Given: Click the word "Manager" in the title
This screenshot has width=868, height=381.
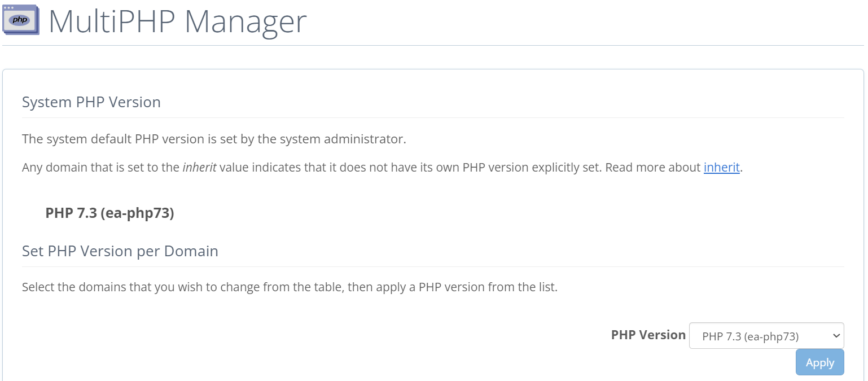Looking at the screenshot, I should (246, 21).
